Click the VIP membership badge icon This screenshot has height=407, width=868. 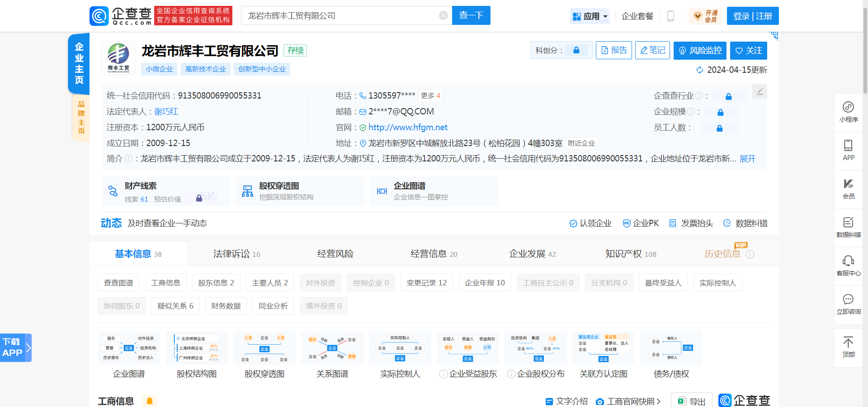click(706, 16)
